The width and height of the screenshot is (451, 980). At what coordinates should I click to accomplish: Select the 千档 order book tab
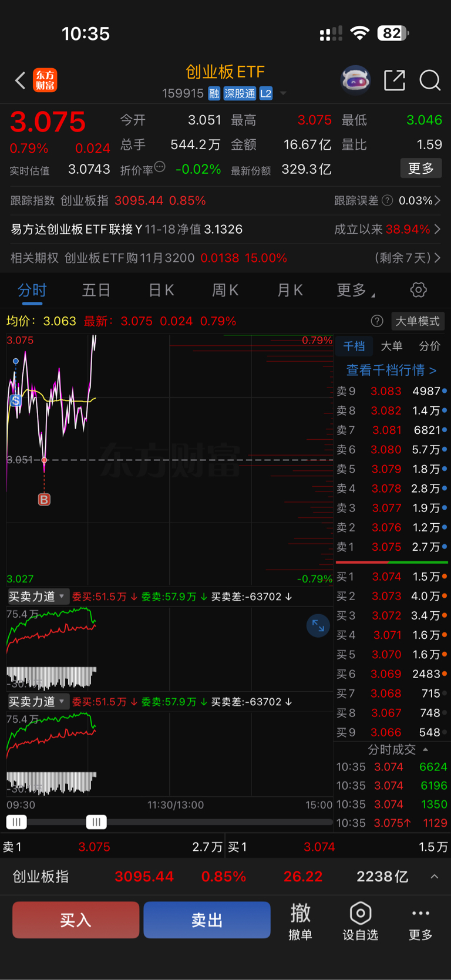[x=354, y=346]
